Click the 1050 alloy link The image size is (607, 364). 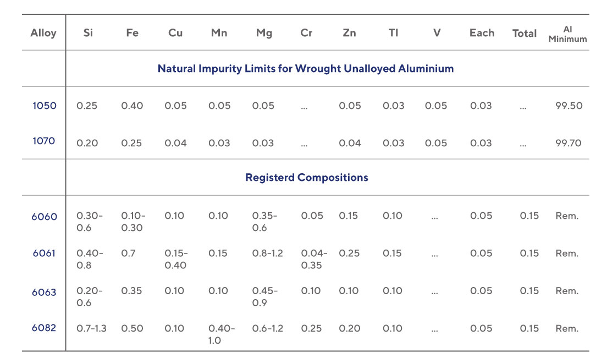tap(44, 106)
